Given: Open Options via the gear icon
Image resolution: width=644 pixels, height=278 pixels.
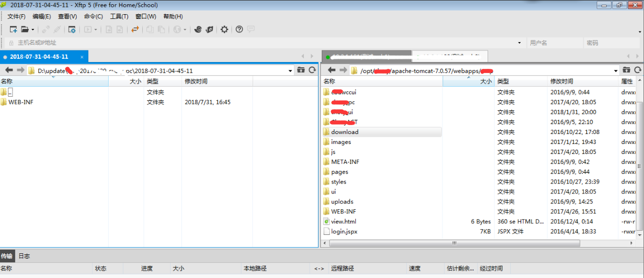Looking at the screenshot, I should click(225, 29).
